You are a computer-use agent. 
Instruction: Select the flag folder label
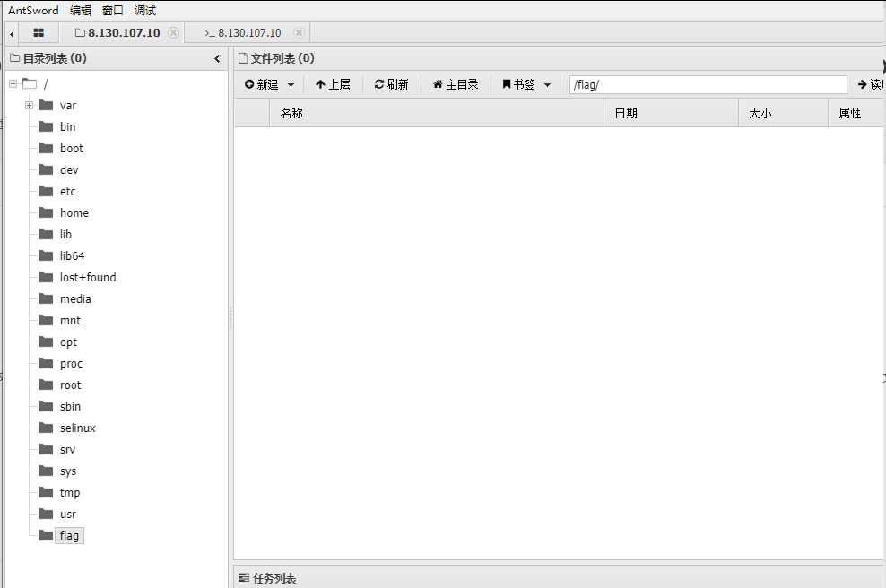70,535
